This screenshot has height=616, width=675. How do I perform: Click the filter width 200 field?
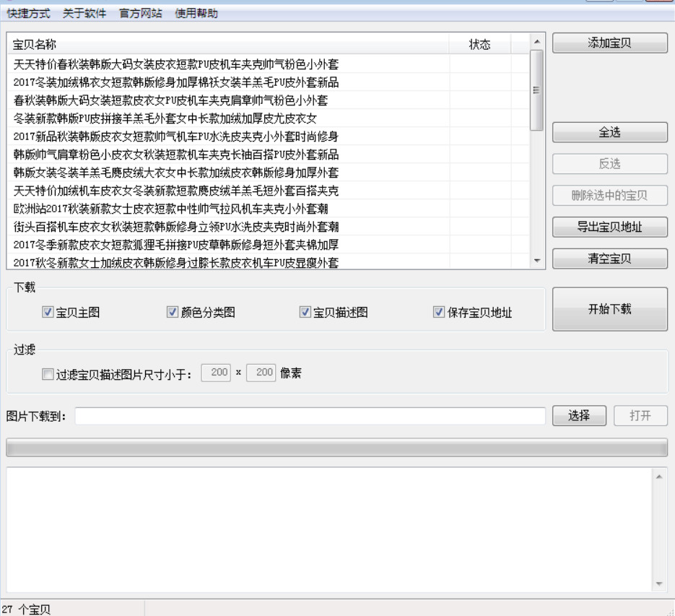pyautogui.click(x=216, y=373)
